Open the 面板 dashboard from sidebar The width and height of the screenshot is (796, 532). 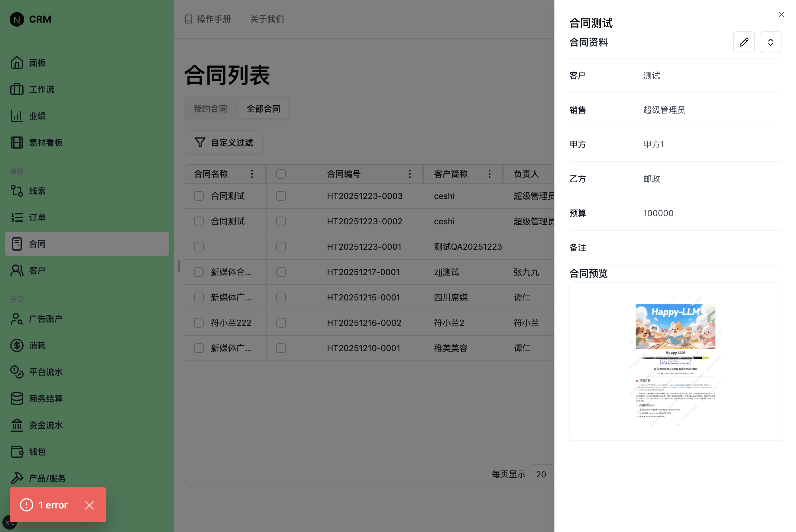pyautogui.click(x=37, y=62)
